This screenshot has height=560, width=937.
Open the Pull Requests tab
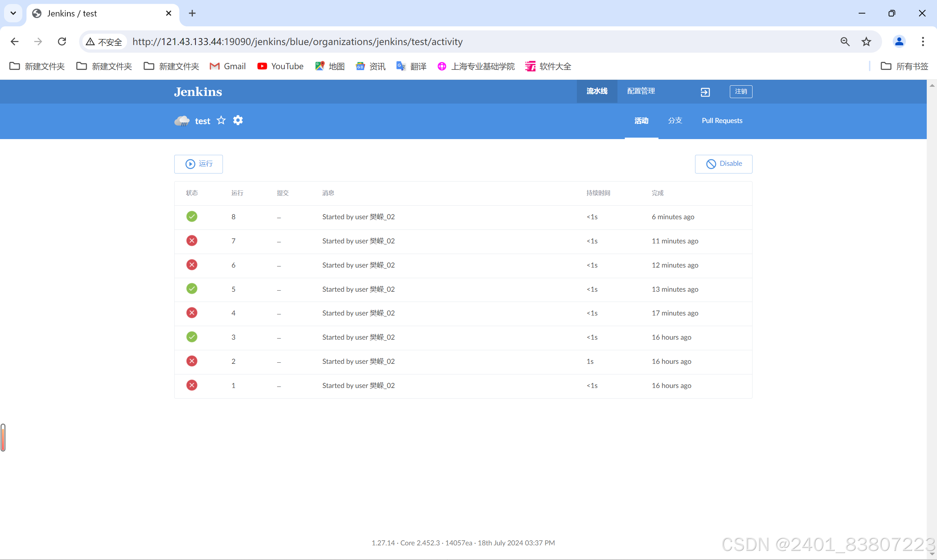(722, 120)
